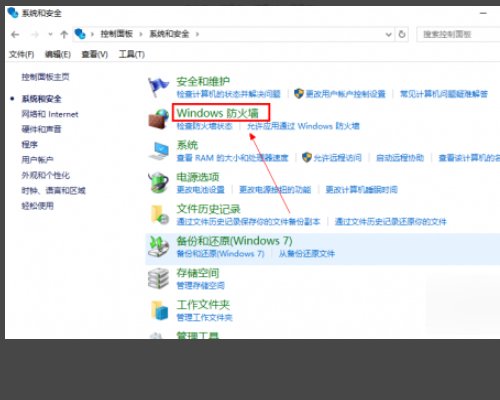500x400 pixels.
Task: Open 轻松使用 category in the sidebar
Action: point(37,206)
